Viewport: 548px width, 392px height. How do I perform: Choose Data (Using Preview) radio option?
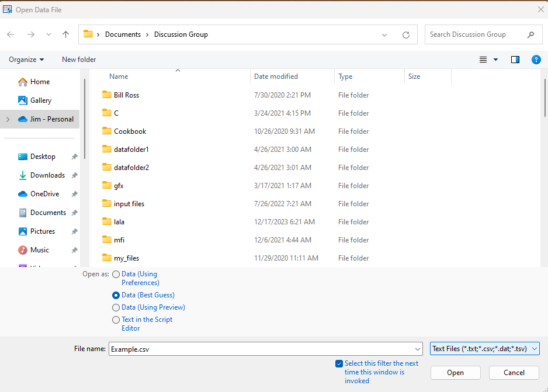click(116, 307)
